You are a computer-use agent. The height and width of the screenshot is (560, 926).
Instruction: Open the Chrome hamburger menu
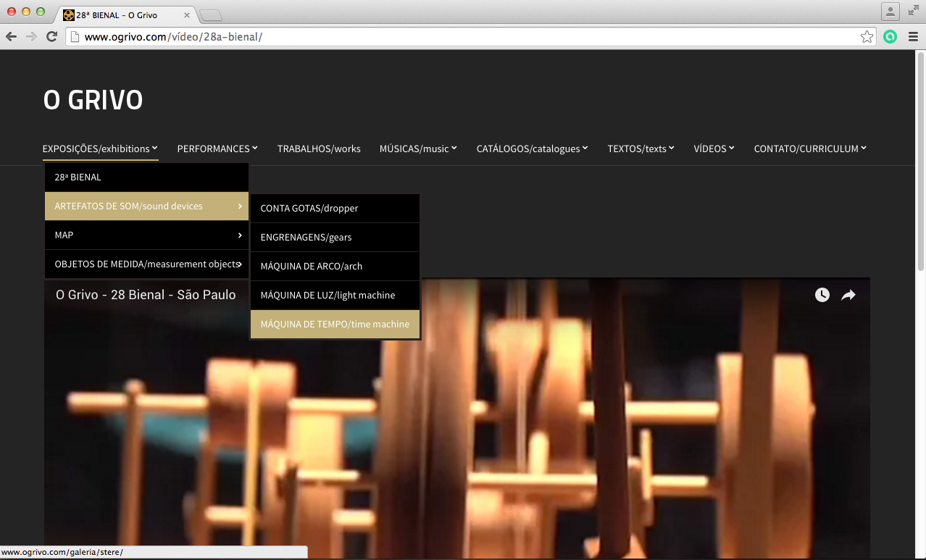point(913,37)
